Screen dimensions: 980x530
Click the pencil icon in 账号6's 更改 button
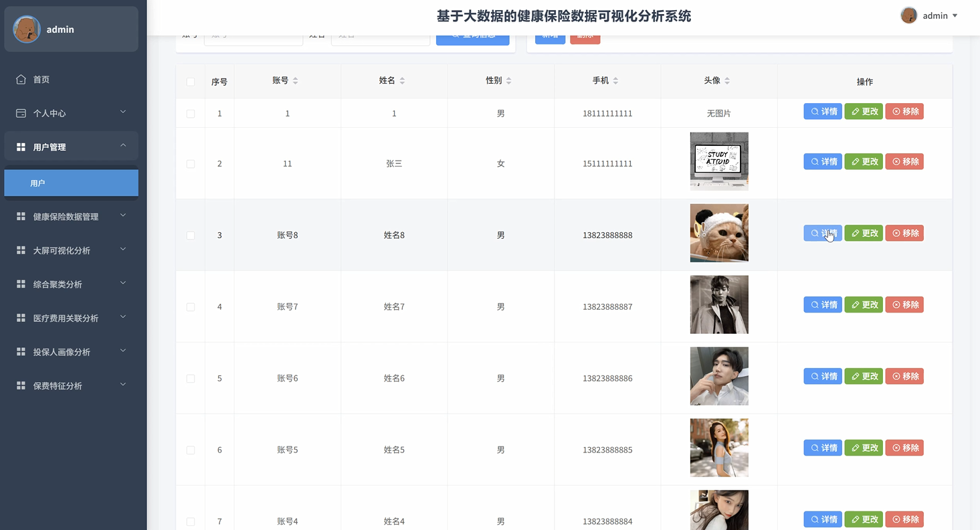click(856, 376)
